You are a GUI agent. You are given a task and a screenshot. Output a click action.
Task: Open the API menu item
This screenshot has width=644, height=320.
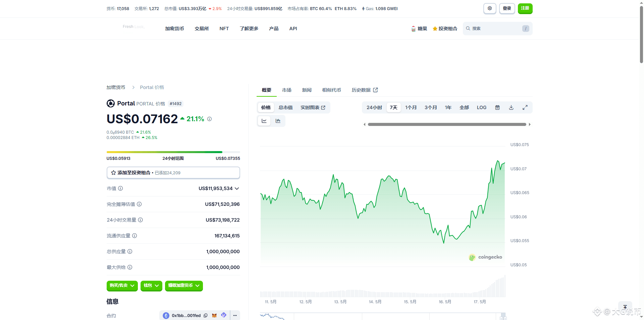point(293,29)
